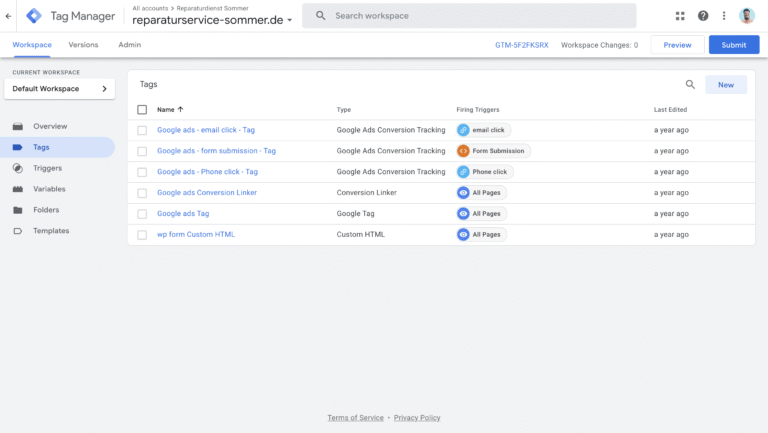The width and height of the screenshot is (768, 433).
Task: Open Triggers in the sidebar
Action: (x=47, y=168)
